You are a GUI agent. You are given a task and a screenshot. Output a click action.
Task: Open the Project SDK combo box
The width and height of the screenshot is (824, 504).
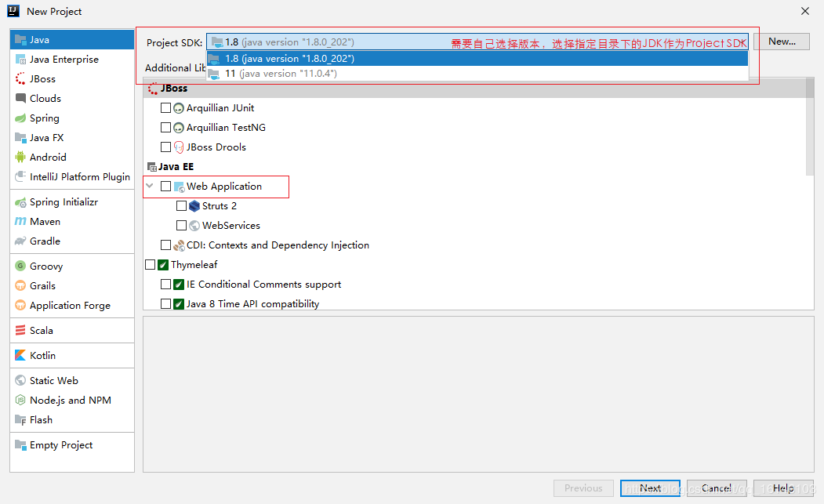477,42
